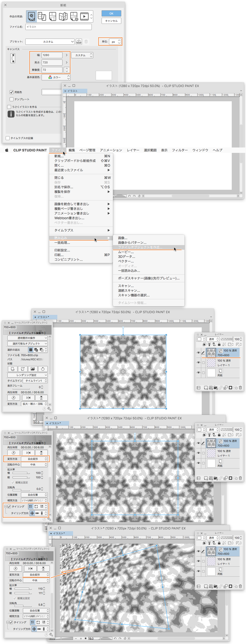The width and height of the screenshot is (246, 644).
Task: Expand the 選択可能なオブジェクト dropdown
Action: click(x=27, y=344)
